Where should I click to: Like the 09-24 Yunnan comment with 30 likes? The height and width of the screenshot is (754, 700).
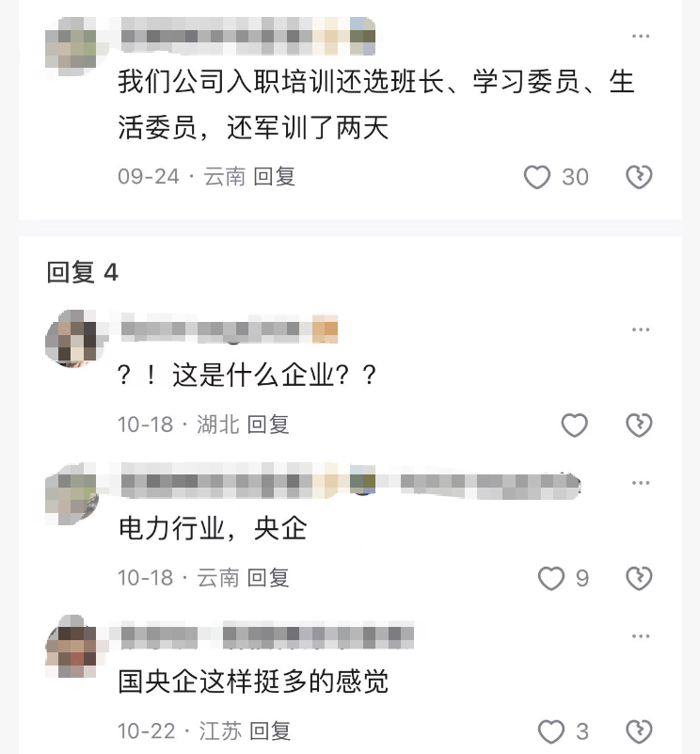coord(536,177)
